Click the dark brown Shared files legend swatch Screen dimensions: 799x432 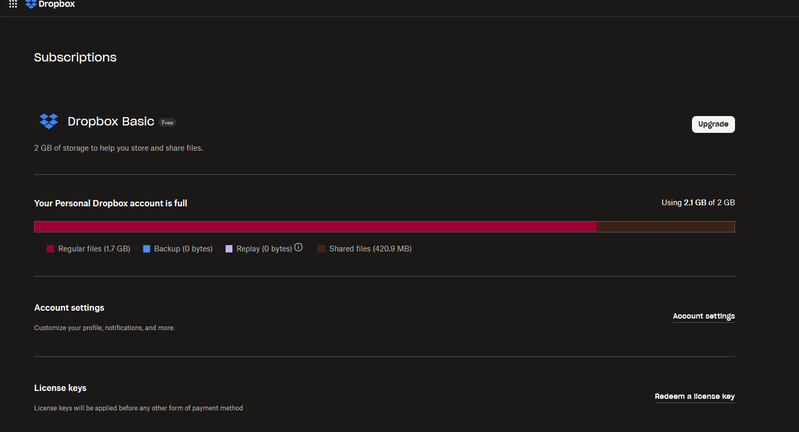click(x=321, y=248)
